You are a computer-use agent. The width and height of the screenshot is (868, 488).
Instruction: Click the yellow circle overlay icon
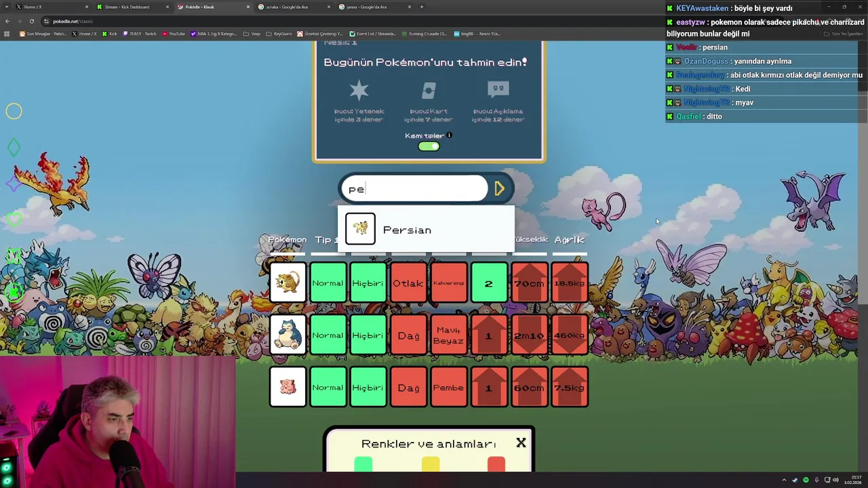tap(14, 111)
